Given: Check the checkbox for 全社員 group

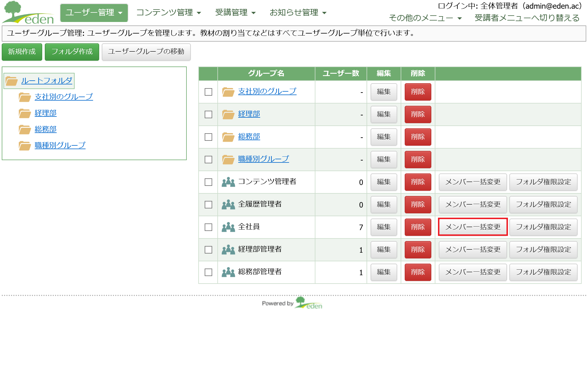Looking at the screenshot, I should point(208,227).
